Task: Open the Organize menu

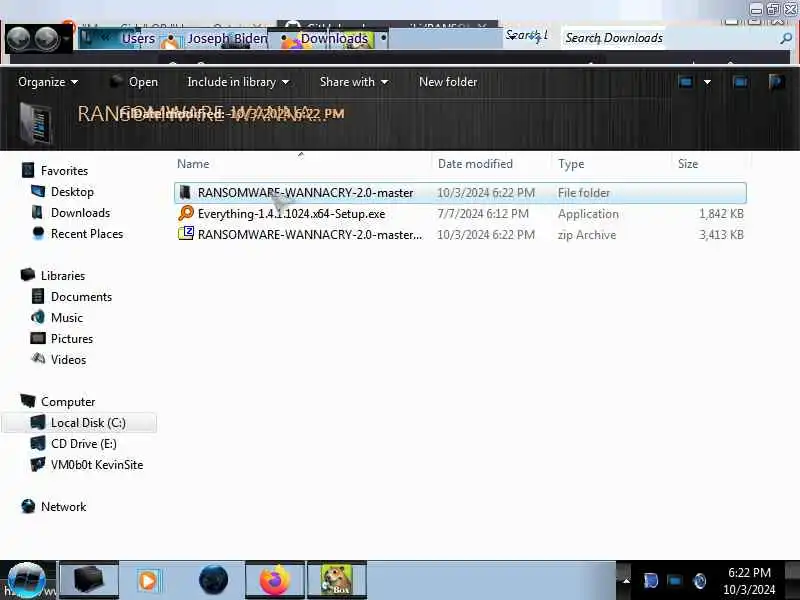Action: tap(48, 82)
